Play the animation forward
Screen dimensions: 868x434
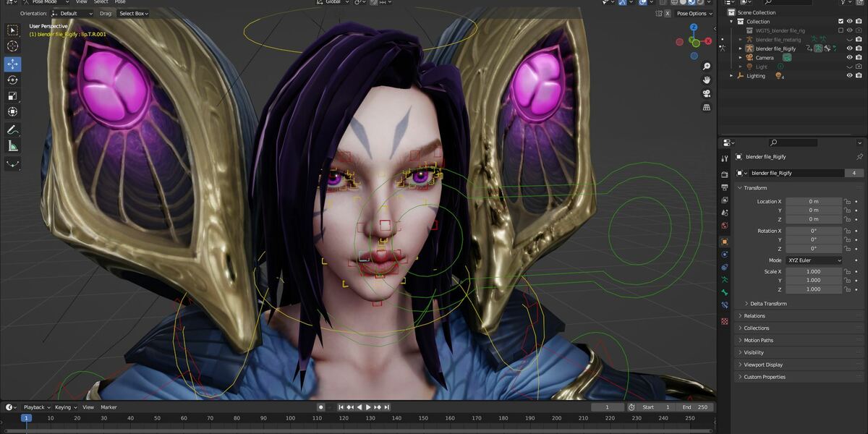point(368,407)
